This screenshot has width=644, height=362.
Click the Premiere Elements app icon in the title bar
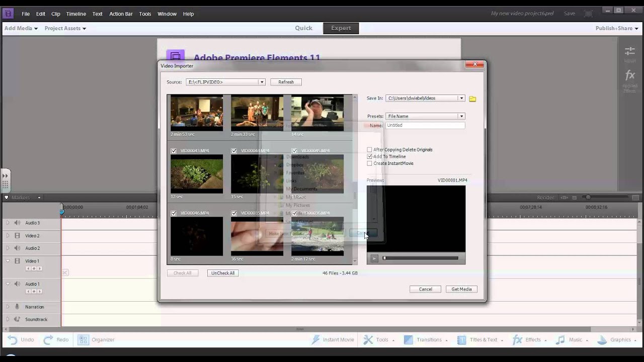[x=8, y=14]
